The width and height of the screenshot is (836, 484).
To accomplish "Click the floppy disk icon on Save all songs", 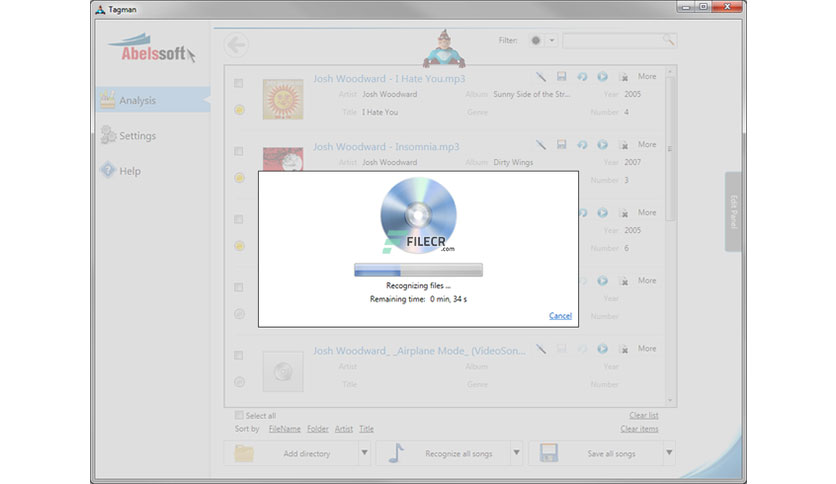I will pyautogui.click(x=548, y=453).
